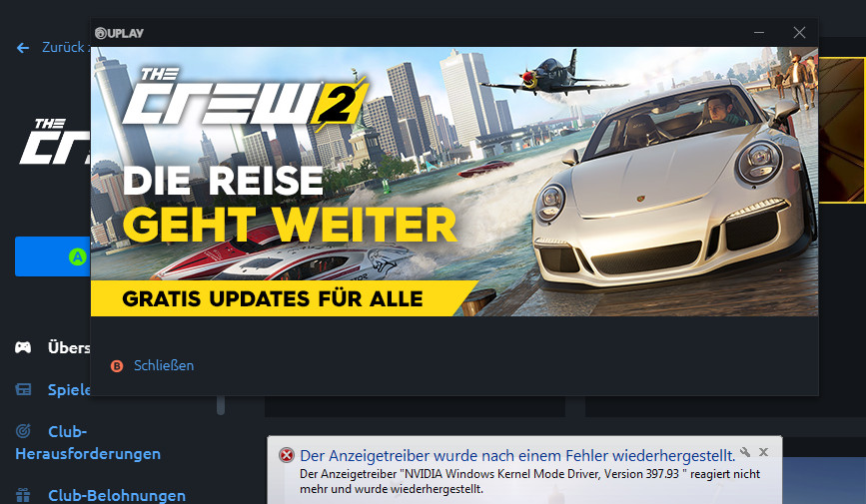
Task: Go back using the Zurück link
Action: pos(64,48)
